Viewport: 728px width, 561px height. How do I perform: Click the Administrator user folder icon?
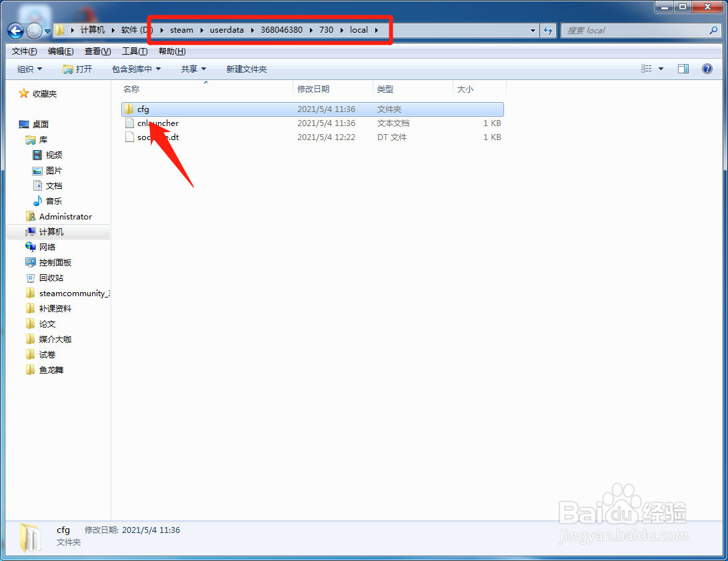click(31, 216)
